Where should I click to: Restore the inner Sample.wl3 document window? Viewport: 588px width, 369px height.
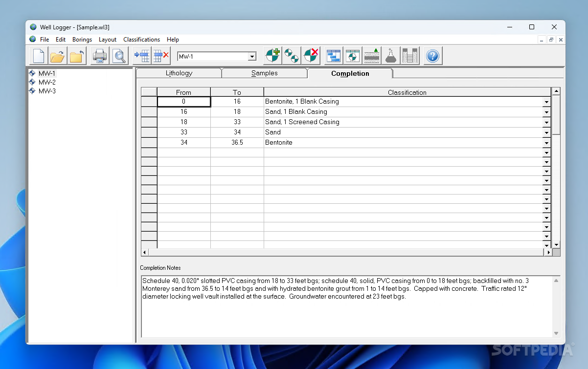tap(551, 40)
